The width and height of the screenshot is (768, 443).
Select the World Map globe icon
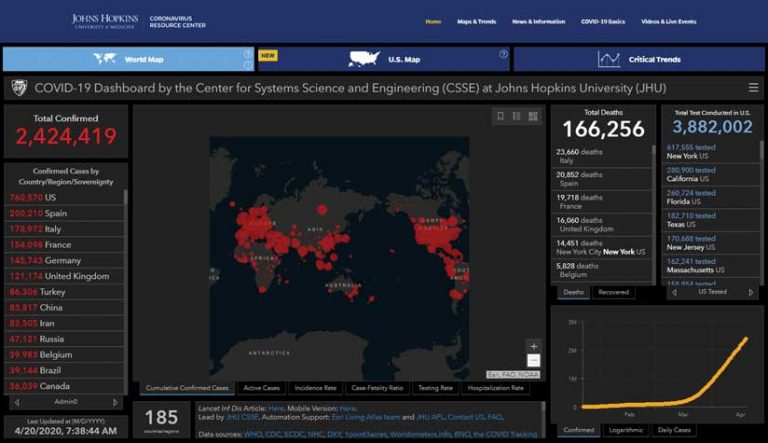(105, 59)
